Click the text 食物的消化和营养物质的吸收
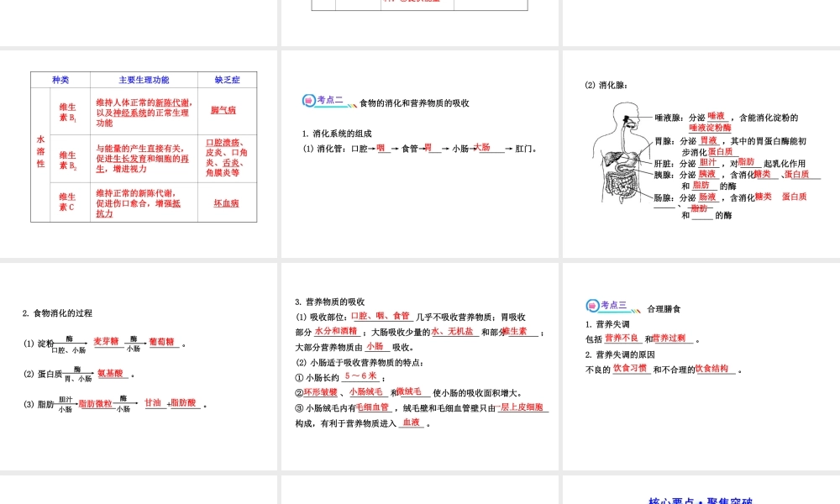Screen dimensions: 840x504 tap(414, 102)
